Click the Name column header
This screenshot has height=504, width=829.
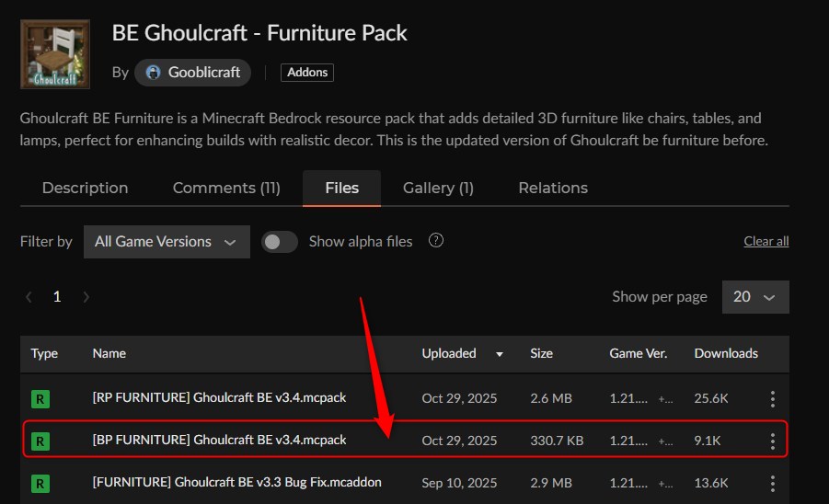[x=109, y=353]
